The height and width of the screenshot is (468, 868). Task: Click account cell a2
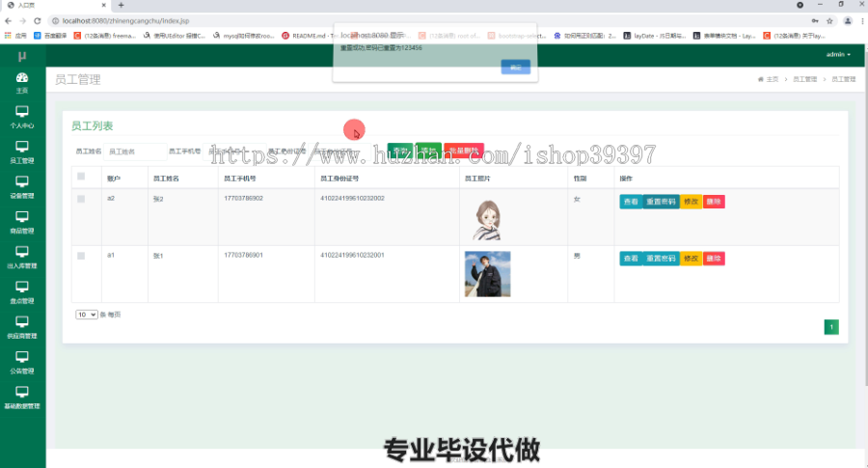(x=111, y=198)
